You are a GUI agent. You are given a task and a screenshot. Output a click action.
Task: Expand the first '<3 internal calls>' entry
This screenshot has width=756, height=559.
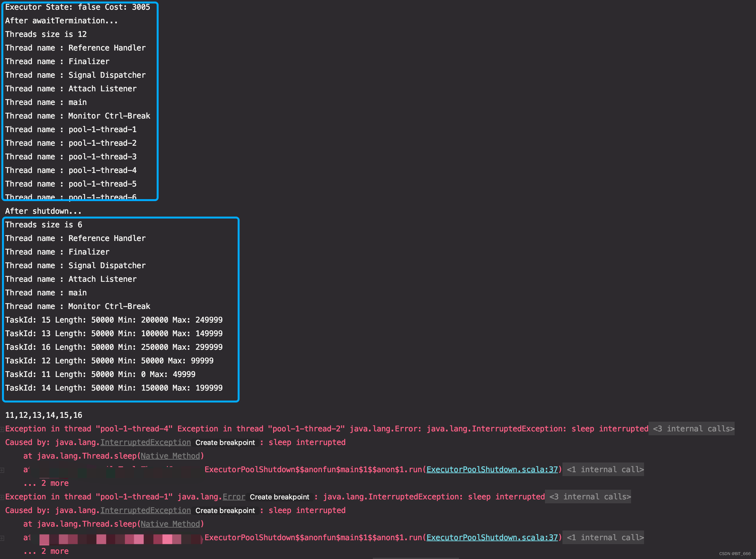click(692, 429)
